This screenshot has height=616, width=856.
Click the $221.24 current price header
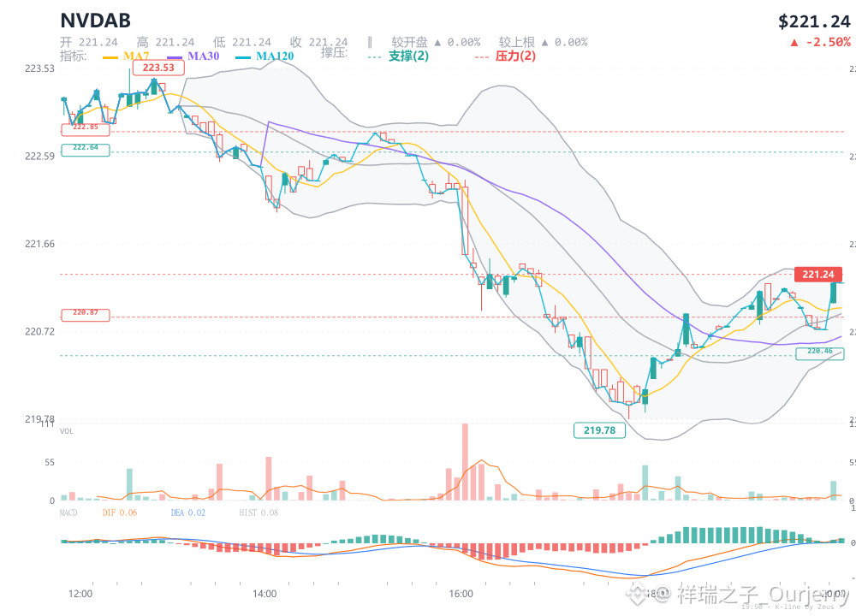[x=814, y=21]
